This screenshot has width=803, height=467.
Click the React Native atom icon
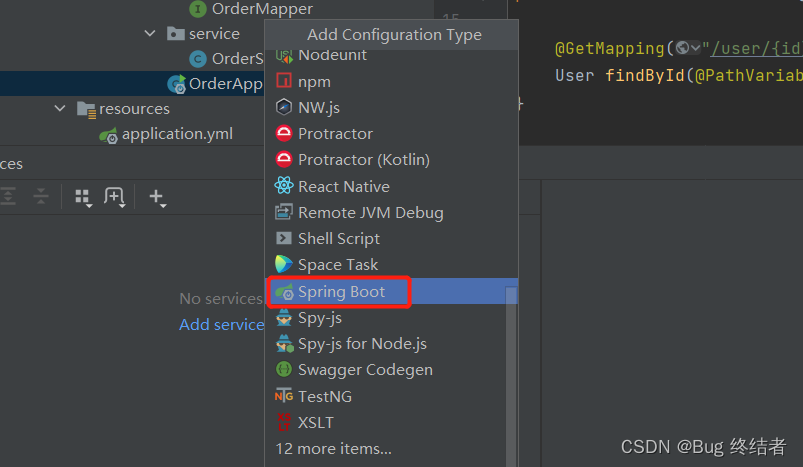point(284,185)
